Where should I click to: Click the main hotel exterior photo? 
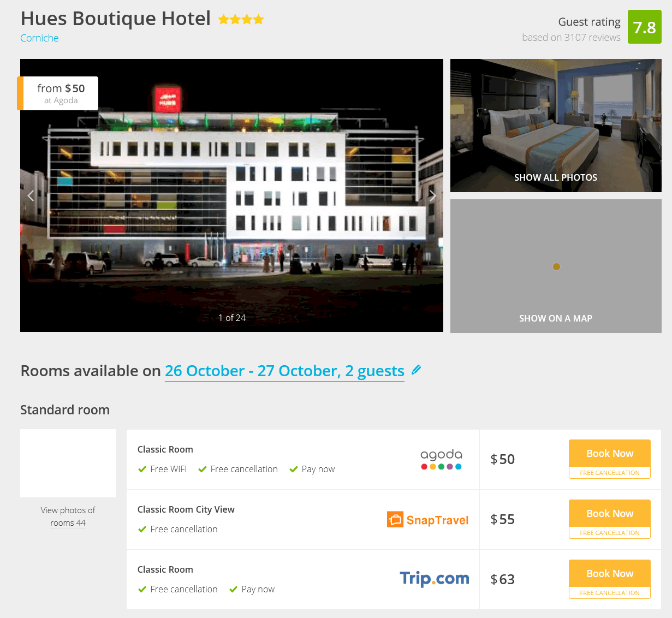pyautogui.click(x=231, y=195)
